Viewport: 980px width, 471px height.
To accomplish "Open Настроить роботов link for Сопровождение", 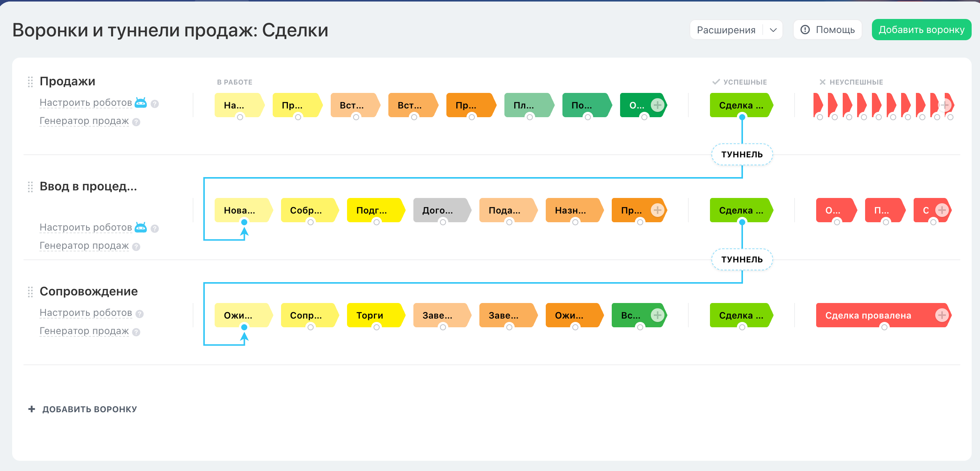I will 86,313.
